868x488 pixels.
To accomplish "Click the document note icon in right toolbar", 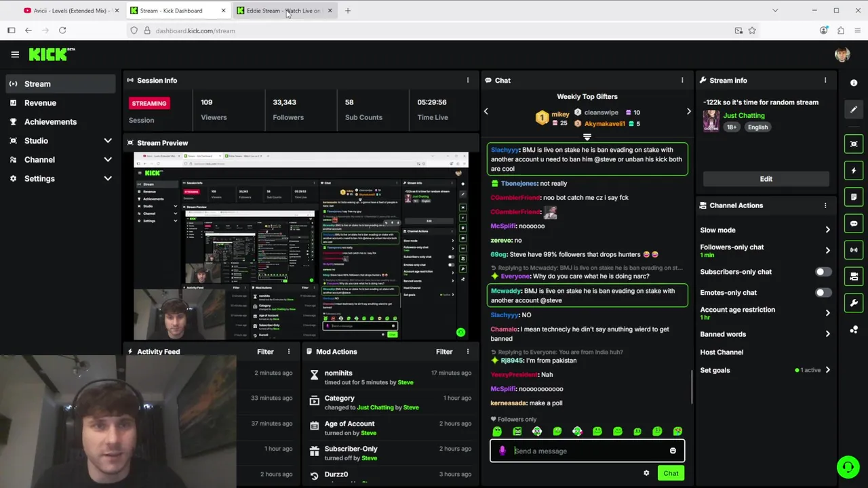I will tap(854, 197).
